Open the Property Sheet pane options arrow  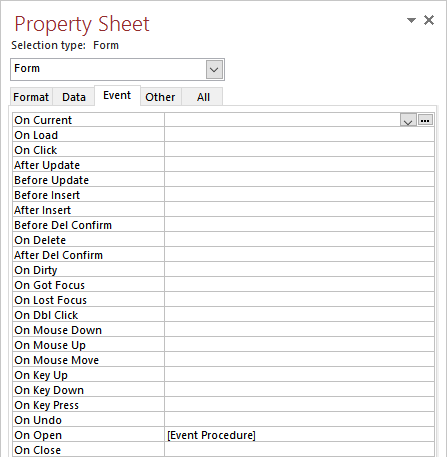[x=411, y=21]
